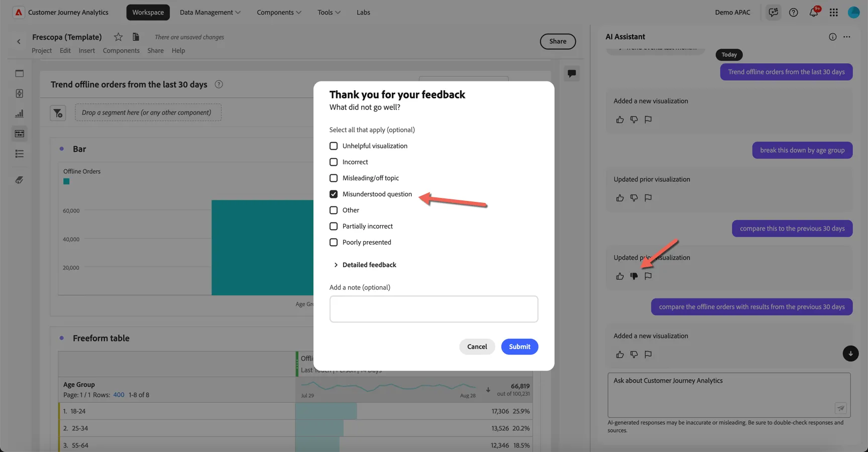The width and height of the screenshot is (868, 452).
Task: Click the Ask about Customer Journey Analytics box
Action: point(729,395)
